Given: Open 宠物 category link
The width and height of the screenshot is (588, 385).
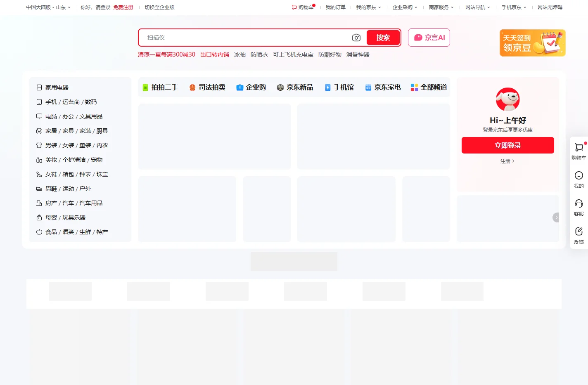Looking at the screenshot, I should tap(97, 160).
